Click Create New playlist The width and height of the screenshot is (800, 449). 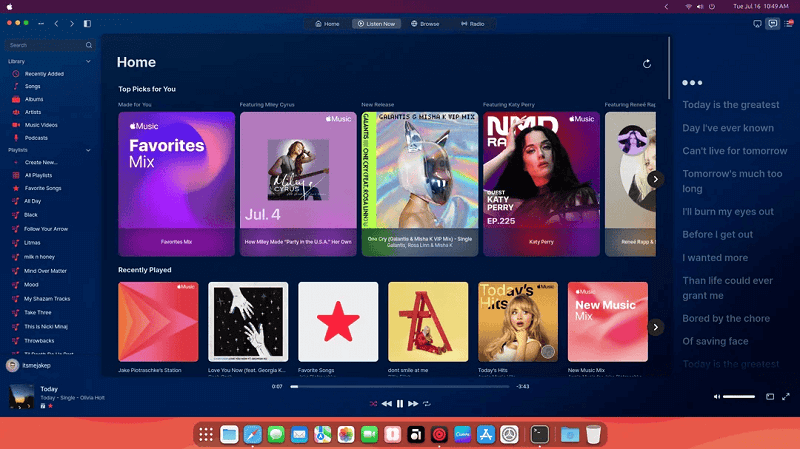tap(41, 163)
